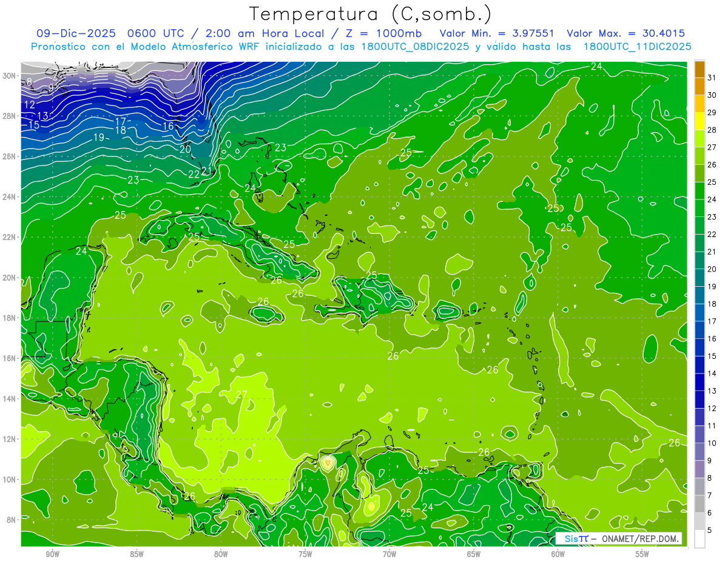This screenshot has height=562, width=728.
Task: Click the yellow hot spot near 74W 11N
Action: click(328, 463)
